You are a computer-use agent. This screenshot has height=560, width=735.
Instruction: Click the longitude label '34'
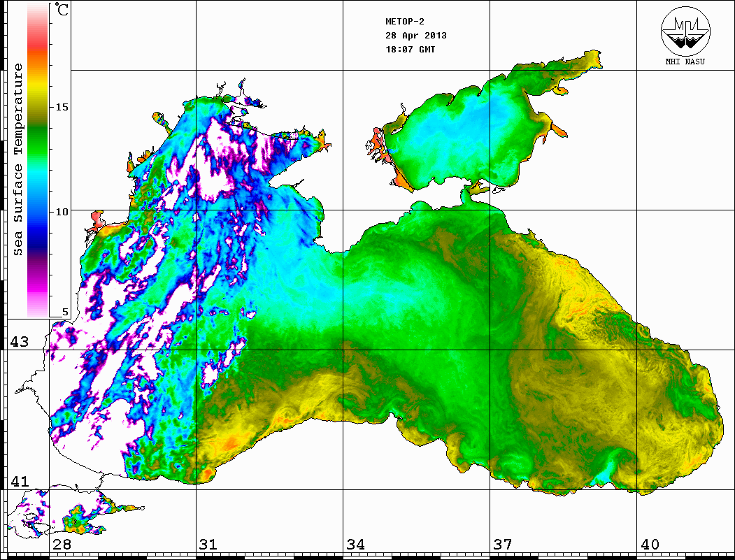click(355, 544)
